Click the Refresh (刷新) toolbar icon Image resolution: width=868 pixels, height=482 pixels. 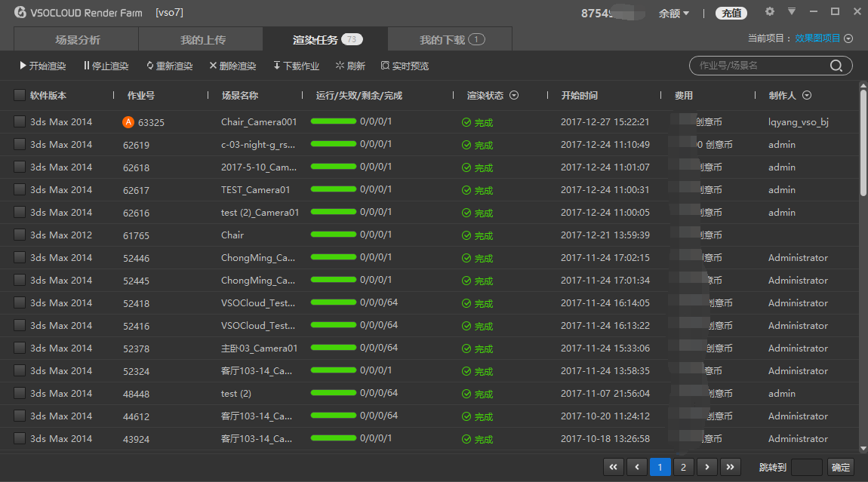340,66
